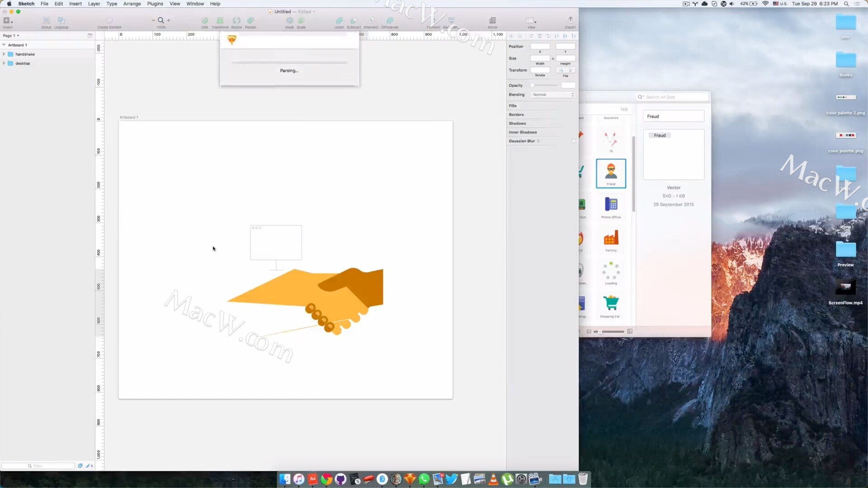Apply the Intersect boolean operation
The width and height of the screenshot is (868, 488).
371,22
